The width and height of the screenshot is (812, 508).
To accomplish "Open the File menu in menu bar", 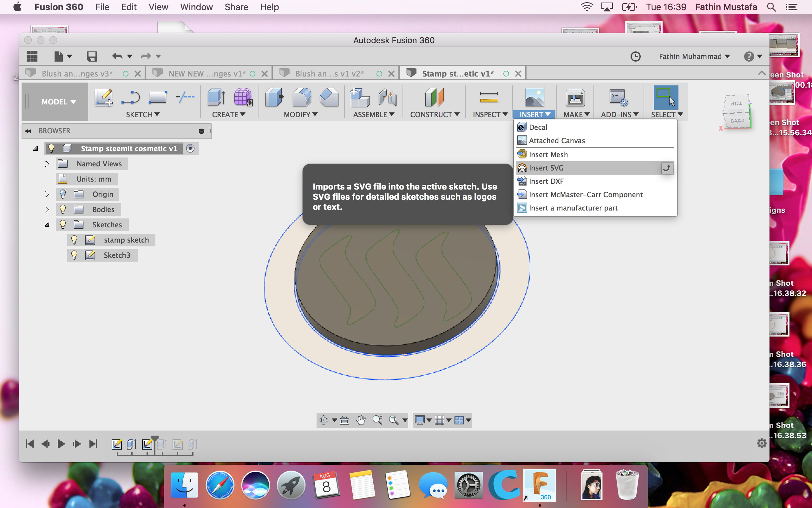I will [102, 7].
